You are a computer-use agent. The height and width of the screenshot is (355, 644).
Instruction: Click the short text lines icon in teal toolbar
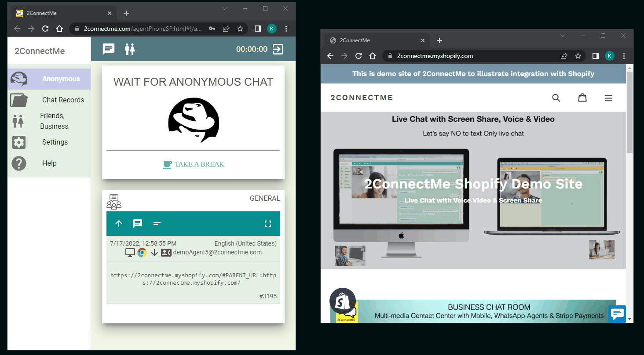point(157,224)
